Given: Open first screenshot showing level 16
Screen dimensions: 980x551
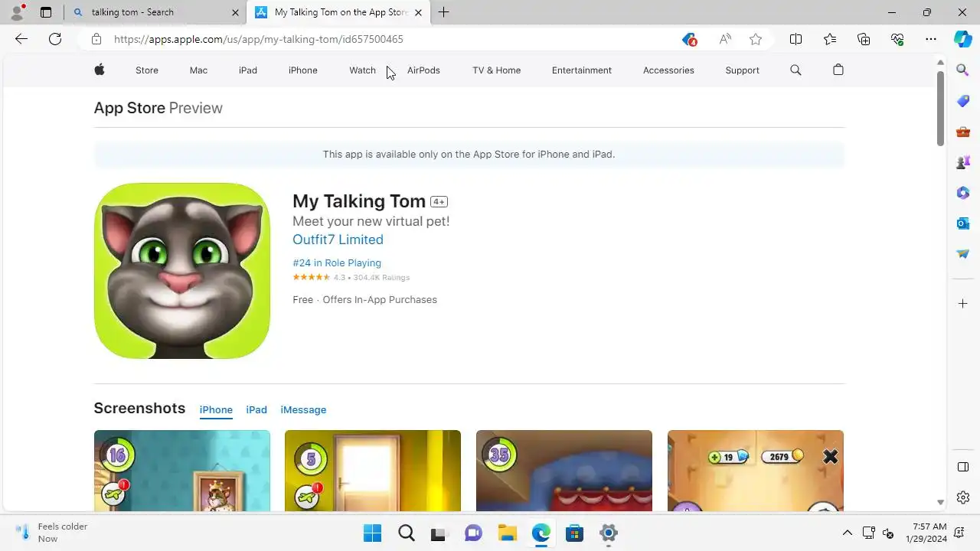Looking at the screenshot, I should click(x=182, y=471).
